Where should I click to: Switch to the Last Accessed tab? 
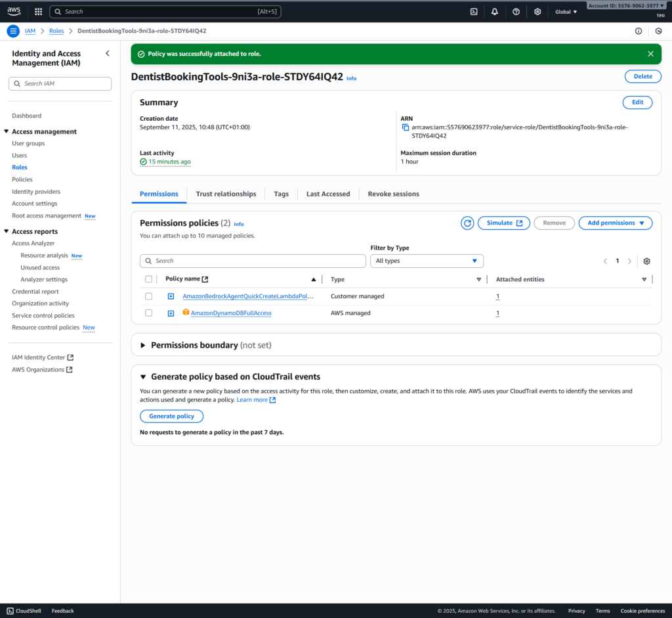click(x=328, y=194)
